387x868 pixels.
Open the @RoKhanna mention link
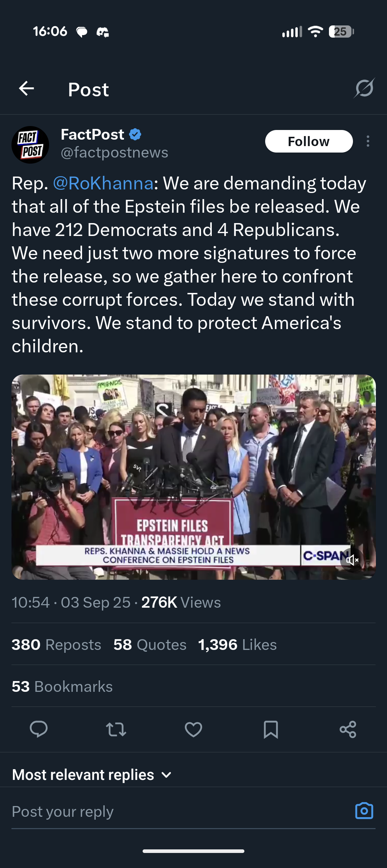[103, 183]
